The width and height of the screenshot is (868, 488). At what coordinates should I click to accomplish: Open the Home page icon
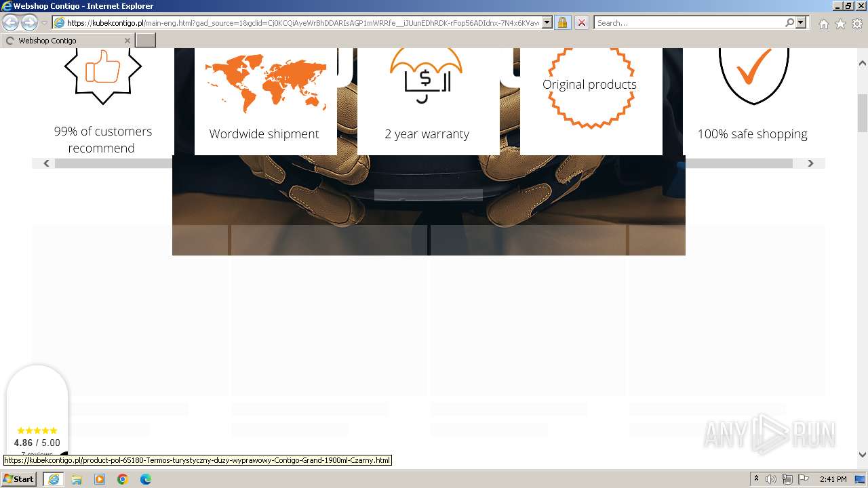pyautogui.click(x=823, y=24)
